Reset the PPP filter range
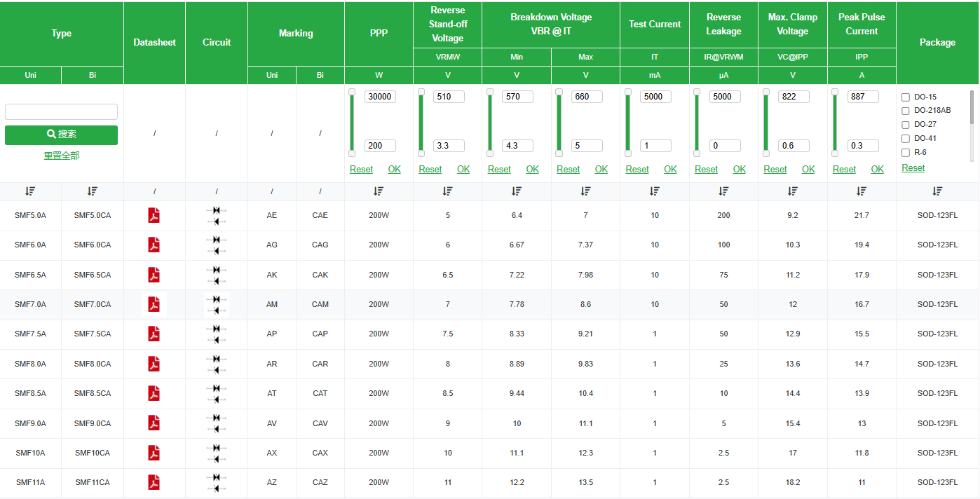Viewport: 980px width, 499px height. click(x=361, y=170)
